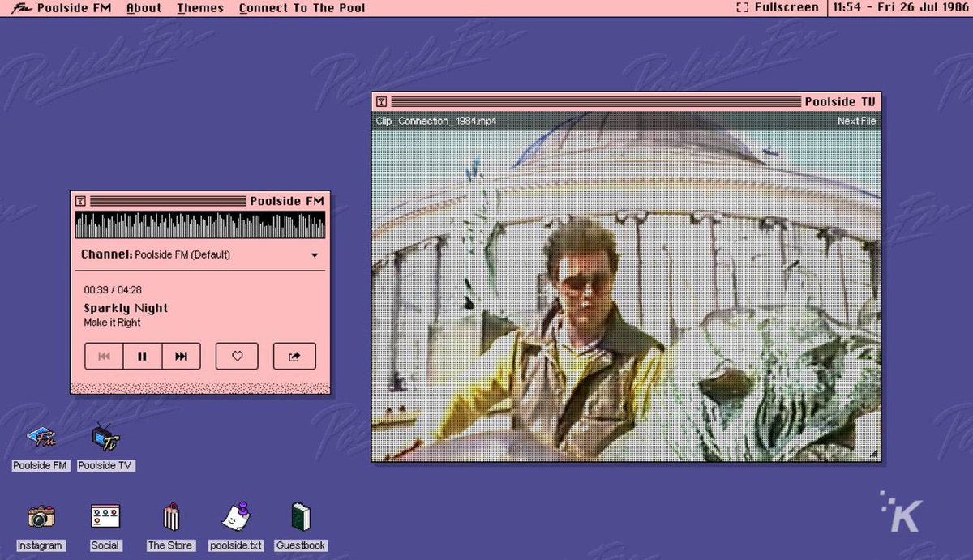973x560 pixels.
Task: Click the clock date in menu bar
Action: tap(900, 7)
